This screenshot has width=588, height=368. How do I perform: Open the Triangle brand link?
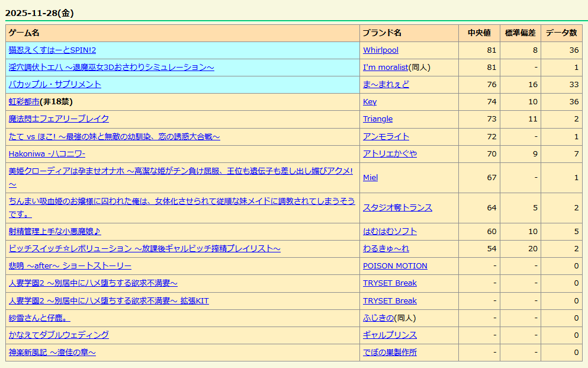click(378, 119)
